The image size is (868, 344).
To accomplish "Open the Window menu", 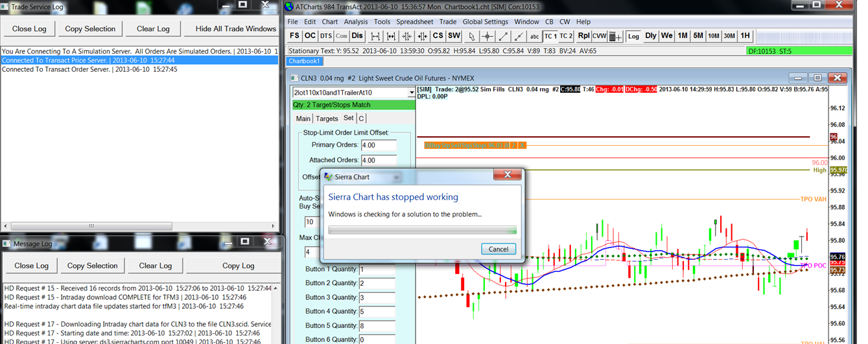I will 526,21.
